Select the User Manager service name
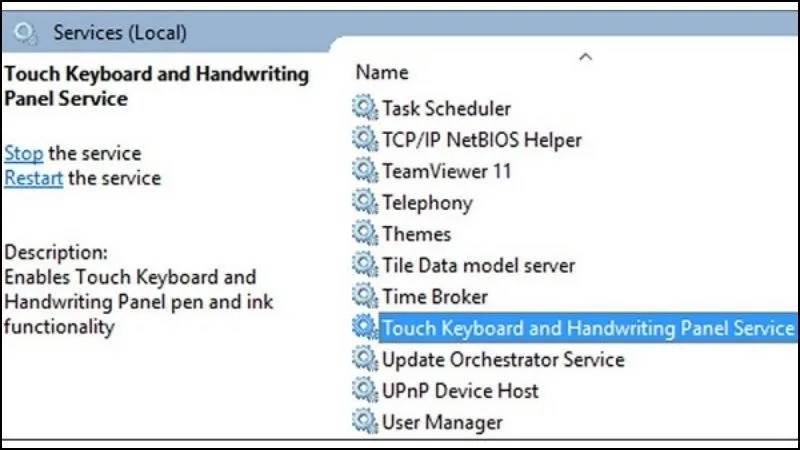Image resolution: width=800 pixels, height=450 pixels. coord(442,421)
